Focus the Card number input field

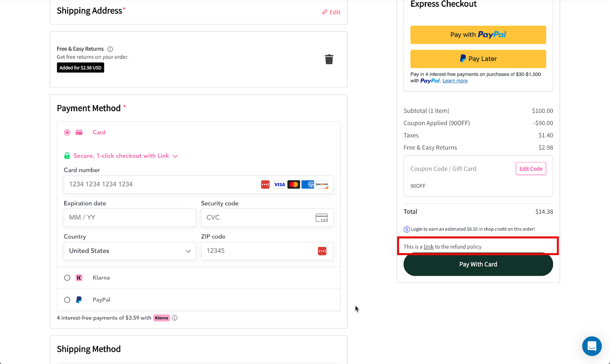point(160,184)
